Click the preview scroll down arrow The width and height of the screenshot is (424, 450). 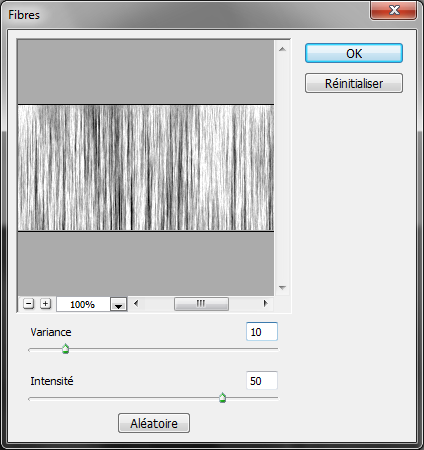click(x=283, y=287)
